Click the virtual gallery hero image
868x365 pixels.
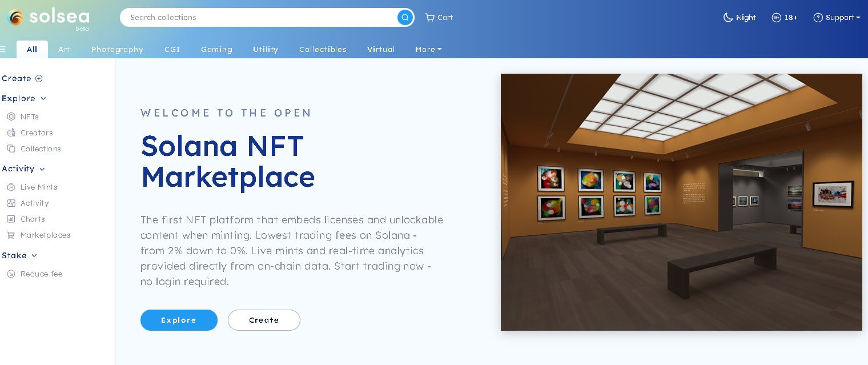point(681,202)
